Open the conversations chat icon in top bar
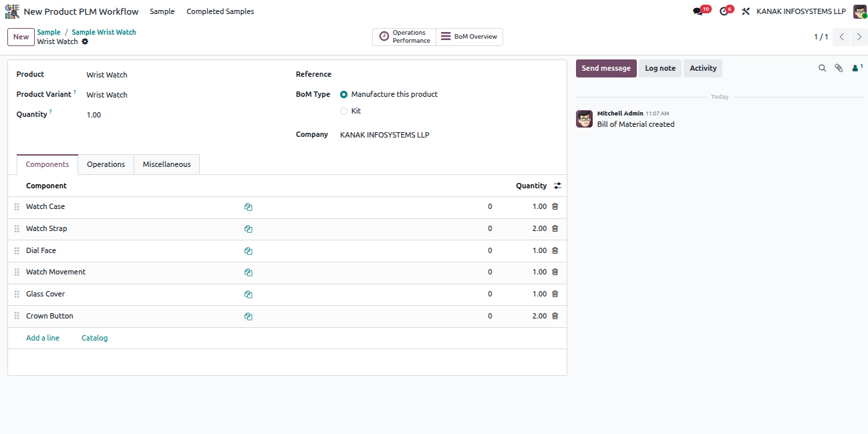Viewport: 868px width, 434px height. pos(698,11)
